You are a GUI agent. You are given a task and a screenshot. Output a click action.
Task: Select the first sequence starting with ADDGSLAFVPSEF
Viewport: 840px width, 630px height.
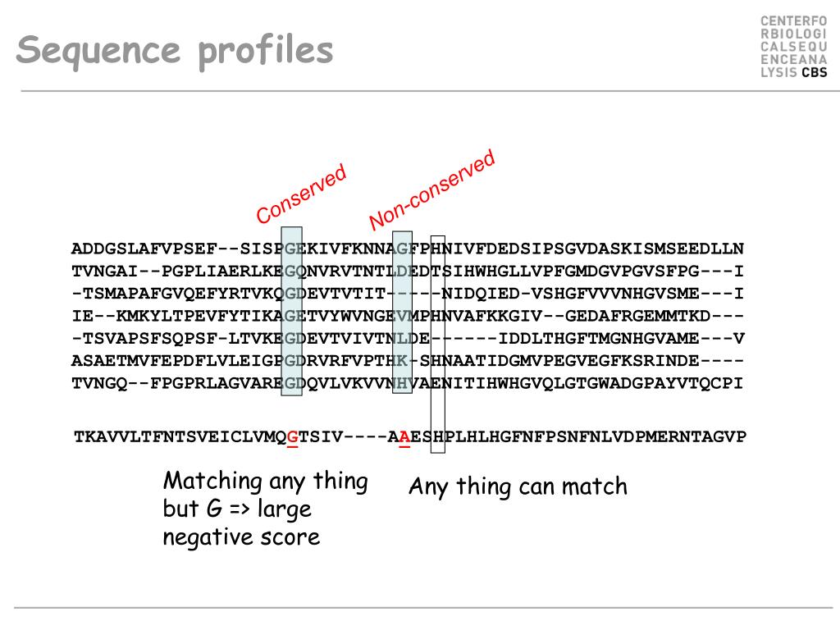[x=407, y=249]
